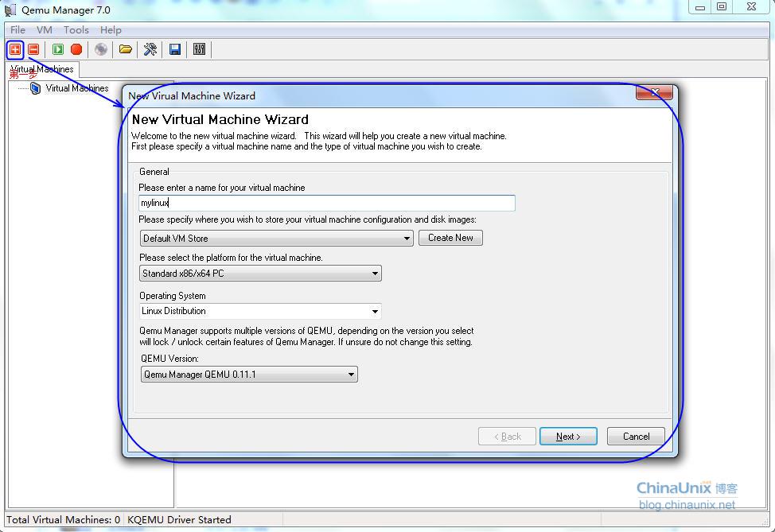Open the Help menu
The height and width of the screenshot is (532, 775).
coord(111,30)
